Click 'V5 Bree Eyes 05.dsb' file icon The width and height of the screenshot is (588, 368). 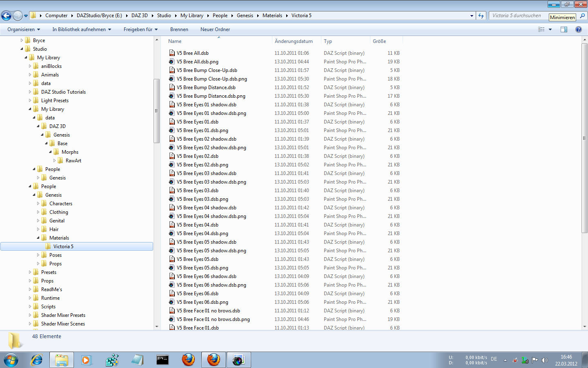coord(172,259)
